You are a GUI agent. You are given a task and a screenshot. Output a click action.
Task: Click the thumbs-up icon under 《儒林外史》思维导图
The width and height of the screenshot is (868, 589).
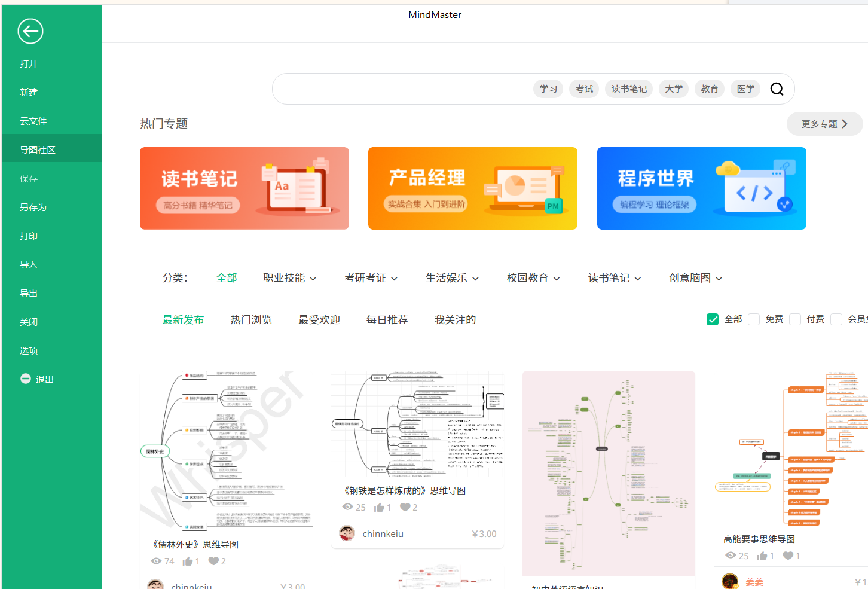pyautogui.click(x=187, y=561)
